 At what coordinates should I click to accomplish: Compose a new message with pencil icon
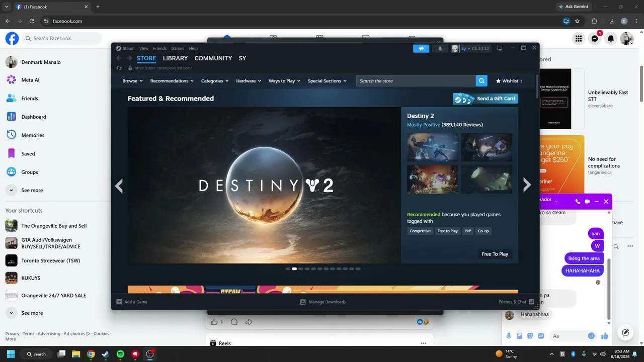coord(625,332)
